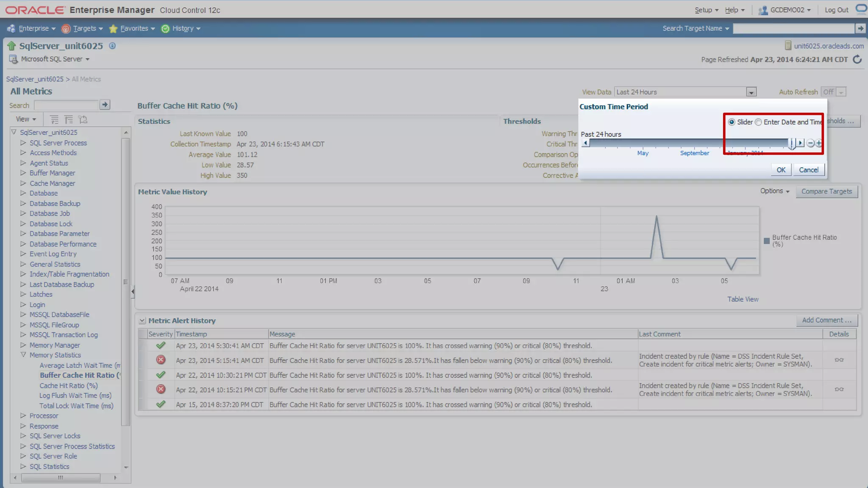Expand the SQL Server Locks tree node
The width and height of the screenshot is (868, 488).
pos(23,436)
